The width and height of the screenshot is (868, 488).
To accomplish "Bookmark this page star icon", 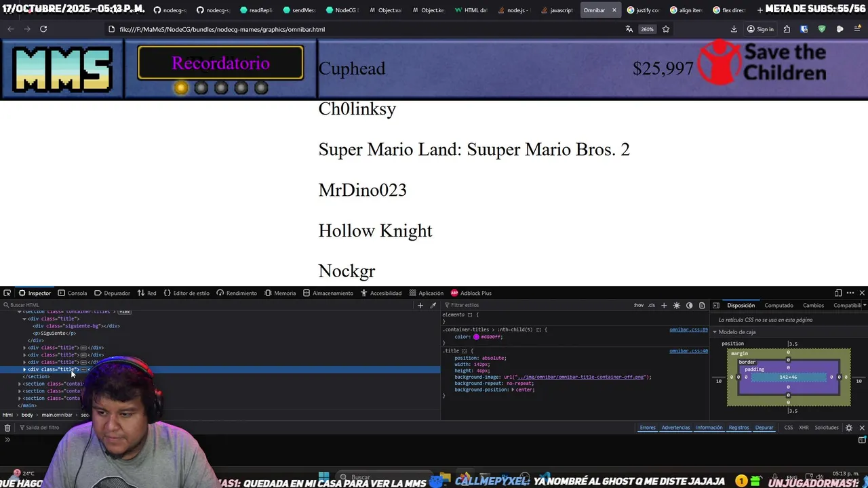I will tap(666, 29).
